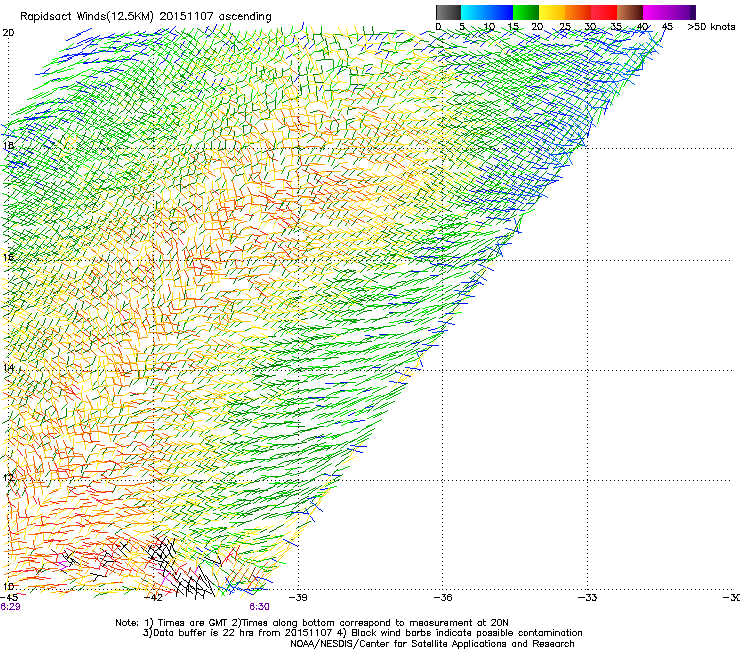Click the purple time stamp '6:29'
The height and width of the screenshot is (650, 740).
10,607
